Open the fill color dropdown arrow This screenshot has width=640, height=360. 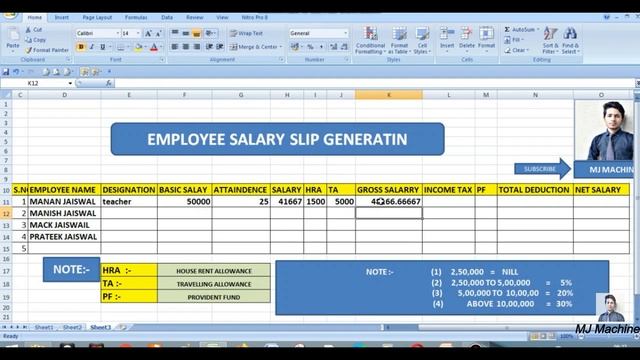pos(145,47)
